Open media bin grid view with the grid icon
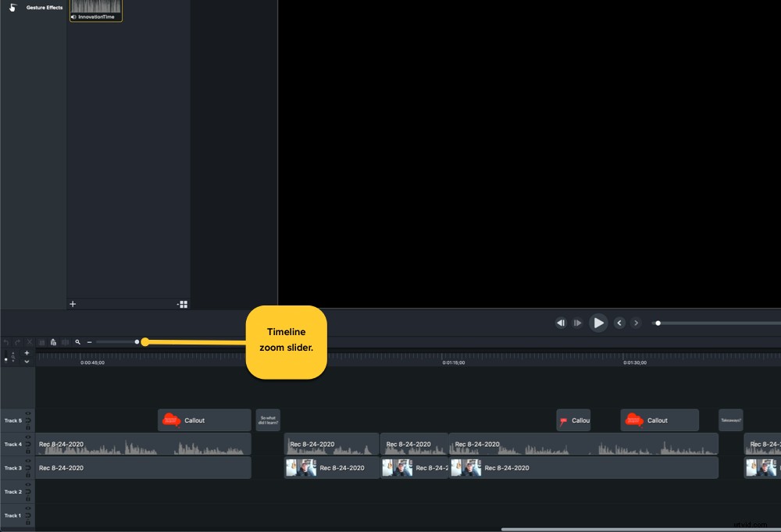781x532 pixels. (184, 304)
